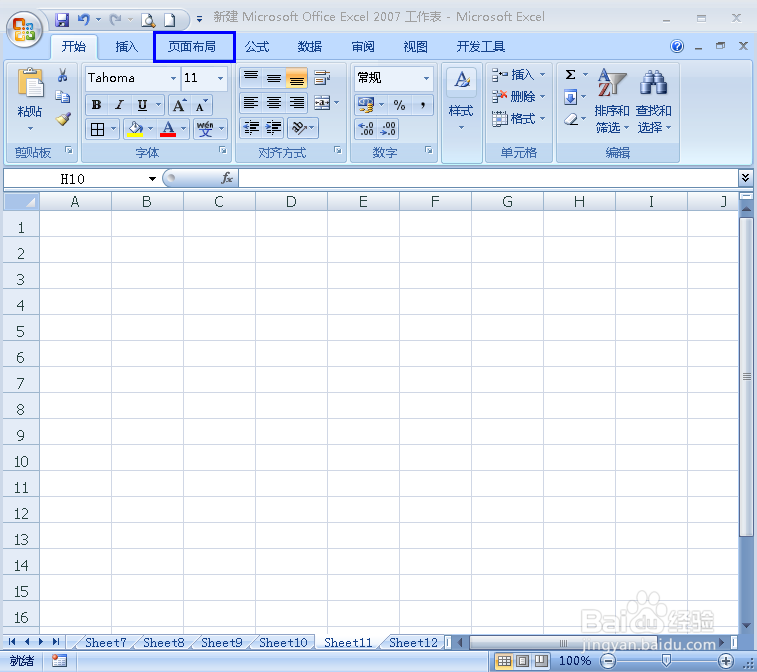Increase font size with the grow A
Screen dimensions: 757x672
pos(179,105)
